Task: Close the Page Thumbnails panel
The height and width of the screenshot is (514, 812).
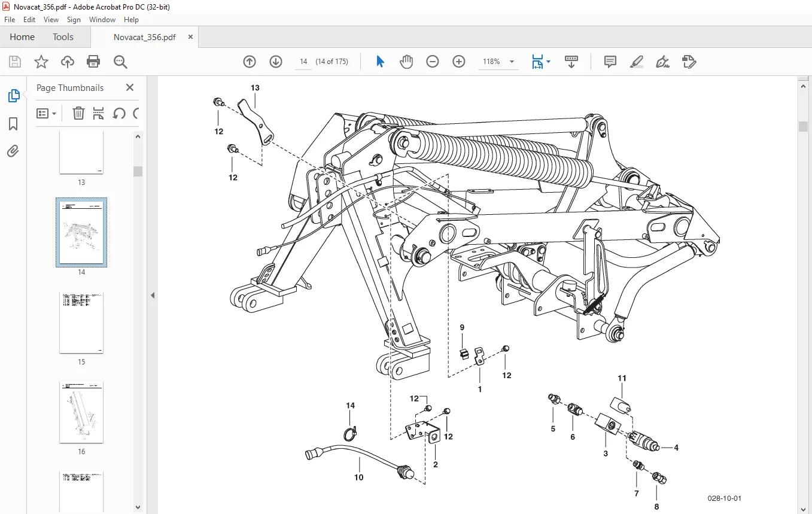Action: [130, 87]
